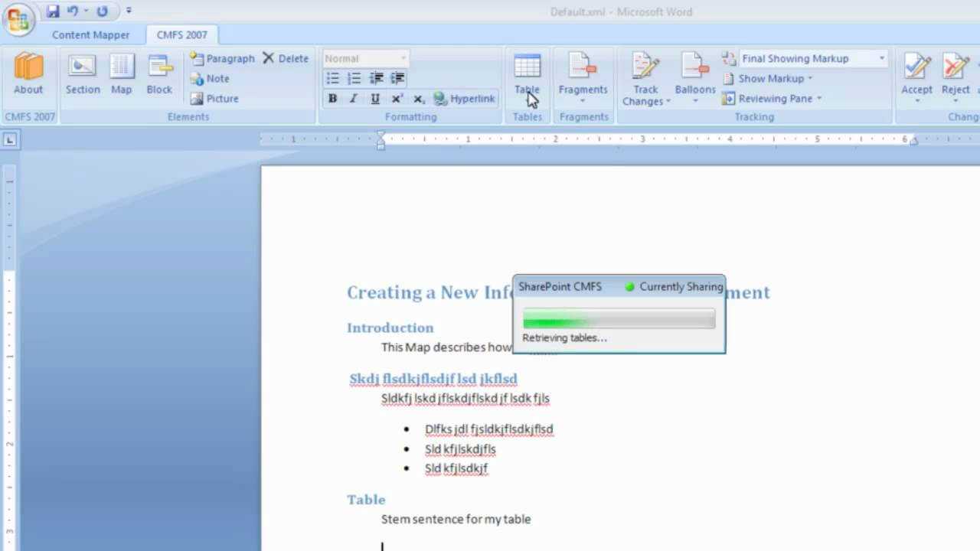Expand the Reviewing Pane dropdown arrow
The height and width of the screenshot is (551, 980).
pyautogui.click(x=819, y=99)
